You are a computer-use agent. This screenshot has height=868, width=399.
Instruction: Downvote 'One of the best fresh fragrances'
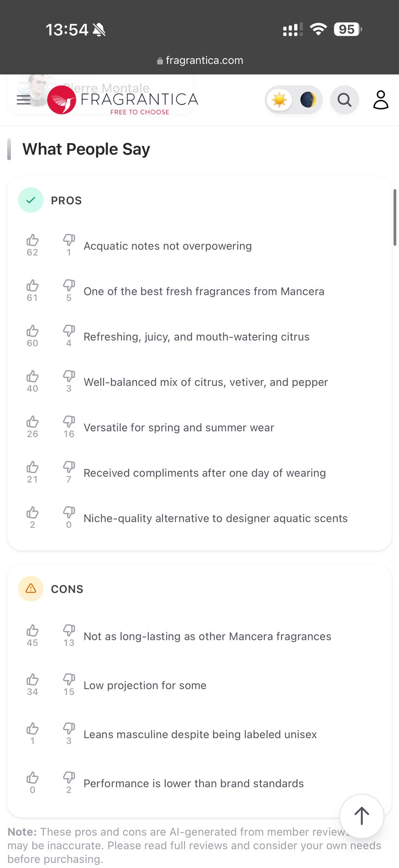[x=69, y=286]
